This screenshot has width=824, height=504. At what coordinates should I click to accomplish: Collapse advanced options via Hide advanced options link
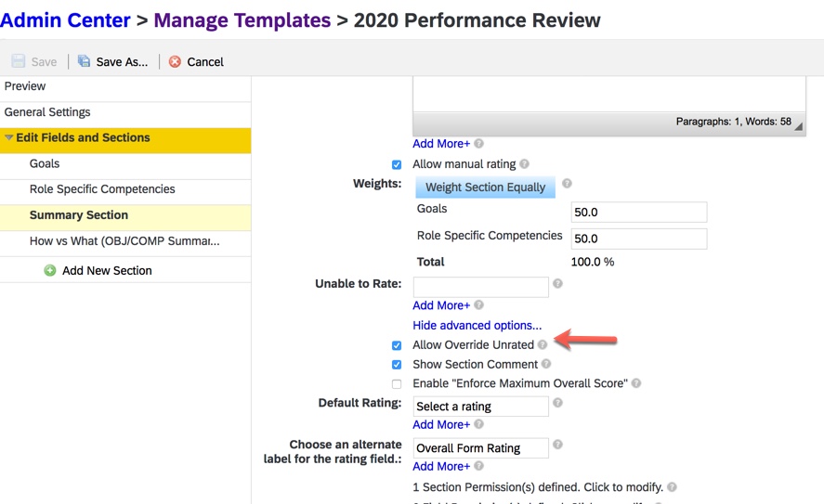coord(477,325)
